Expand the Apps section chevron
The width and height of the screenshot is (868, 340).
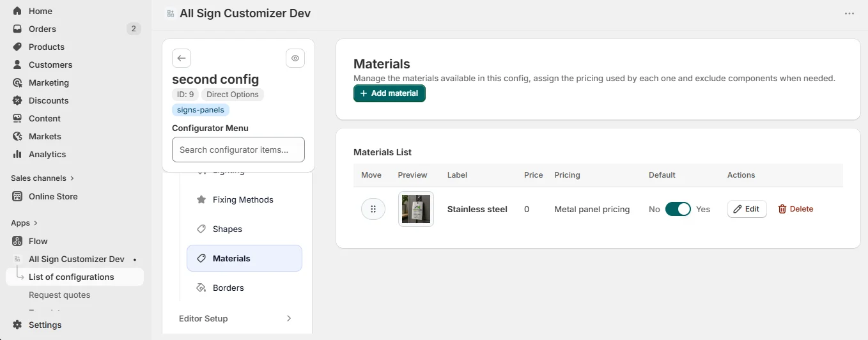(x=36, y=223)
